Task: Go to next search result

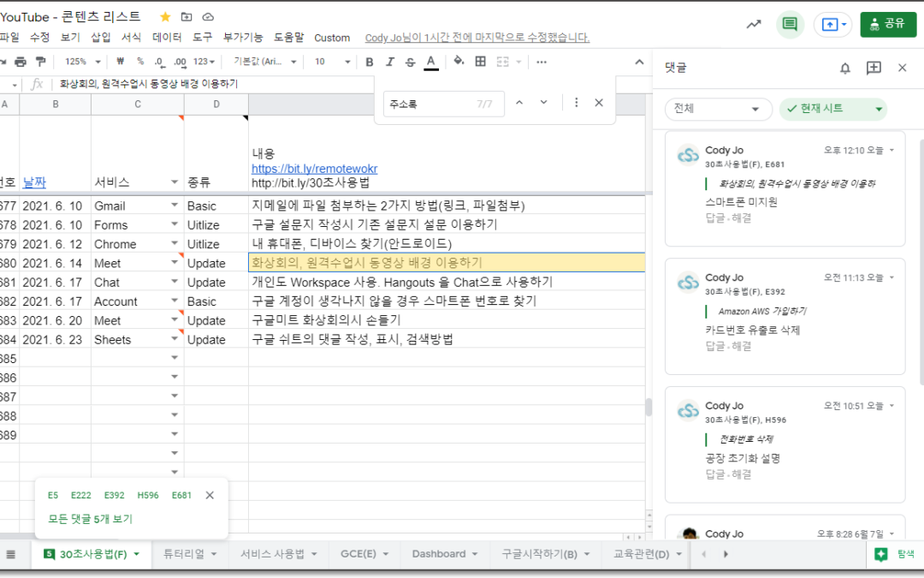Action: (544, 103)
